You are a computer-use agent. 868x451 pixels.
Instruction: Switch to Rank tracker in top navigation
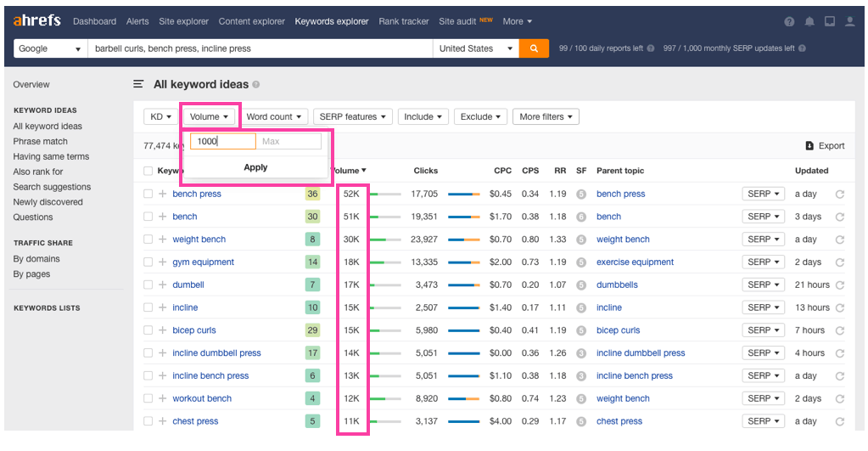tap(404, 21)
